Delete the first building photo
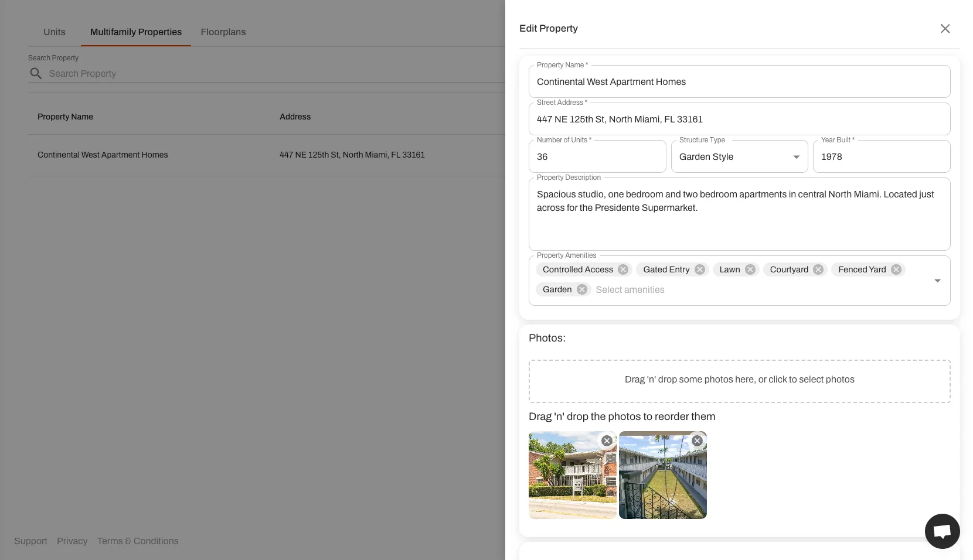Image resolution: width=973 pixels, height=560 pixels. point(607,441)
